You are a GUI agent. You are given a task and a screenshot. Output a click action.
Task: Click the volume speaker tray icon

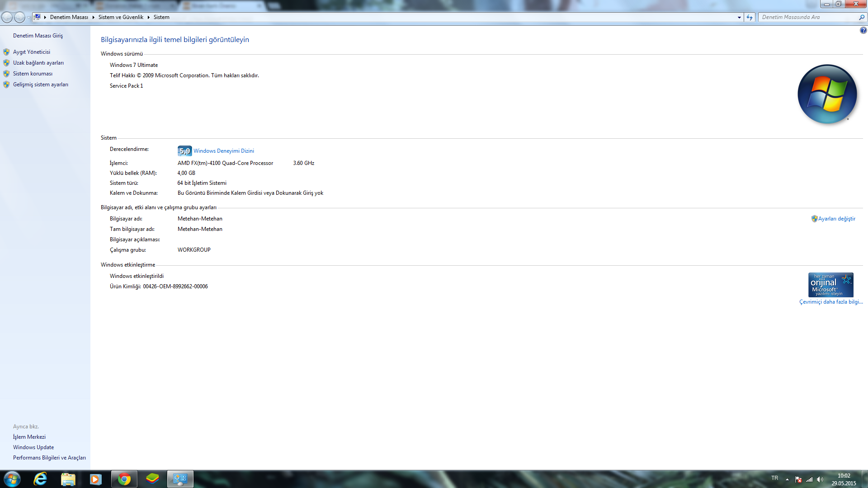(820, 479)
